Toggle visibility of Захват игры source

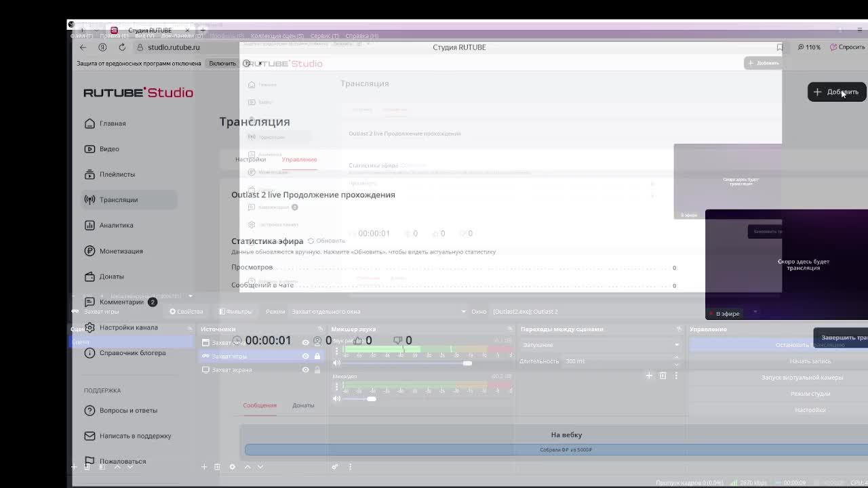point(305,356)
